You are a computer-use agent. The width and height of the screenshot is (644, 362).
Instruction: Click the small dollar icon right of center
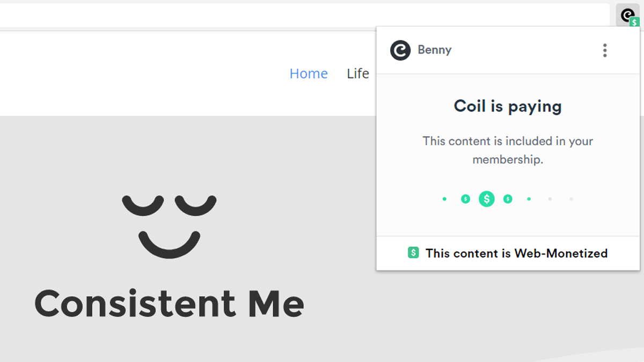tap(508, 199)
